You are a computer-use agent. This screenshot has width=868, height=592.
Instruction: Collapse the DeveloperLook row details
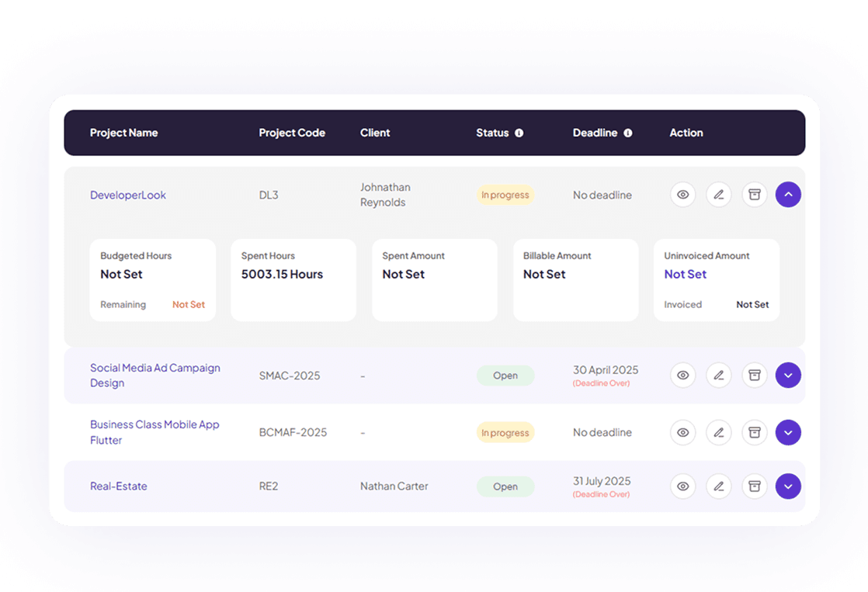(x=788, y=195)
